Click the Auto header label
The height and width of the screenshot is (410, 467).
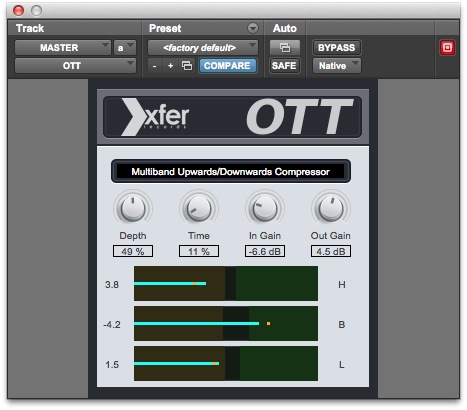pyautogui.click(x=285, y=28)
